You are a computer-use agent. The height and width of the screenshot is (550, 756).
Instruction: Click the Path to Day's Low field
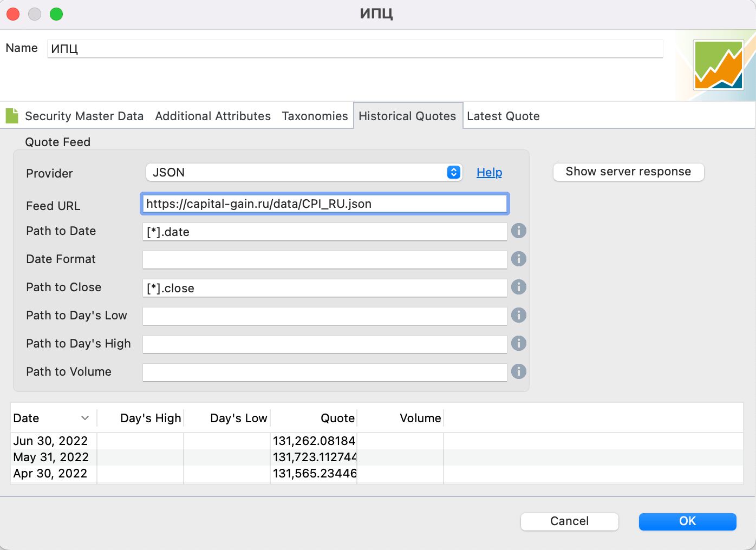coord(324,317)
